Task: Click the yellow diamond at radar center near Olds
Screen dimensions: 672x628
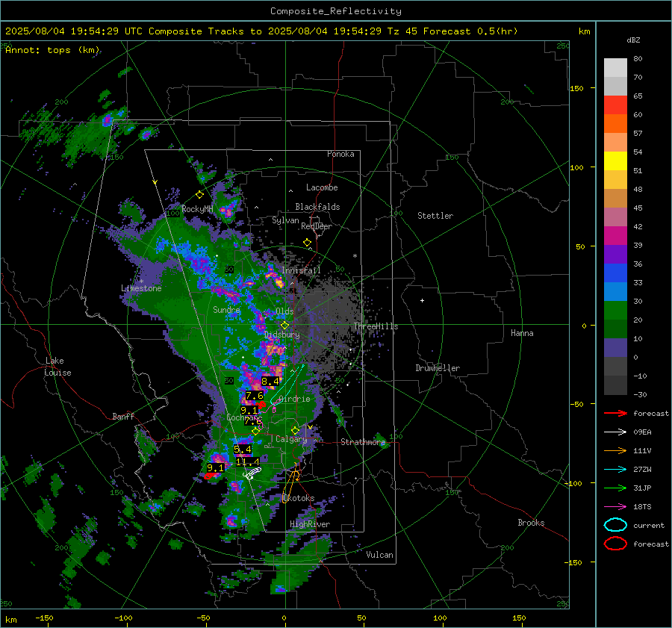Action: point(284,326)
